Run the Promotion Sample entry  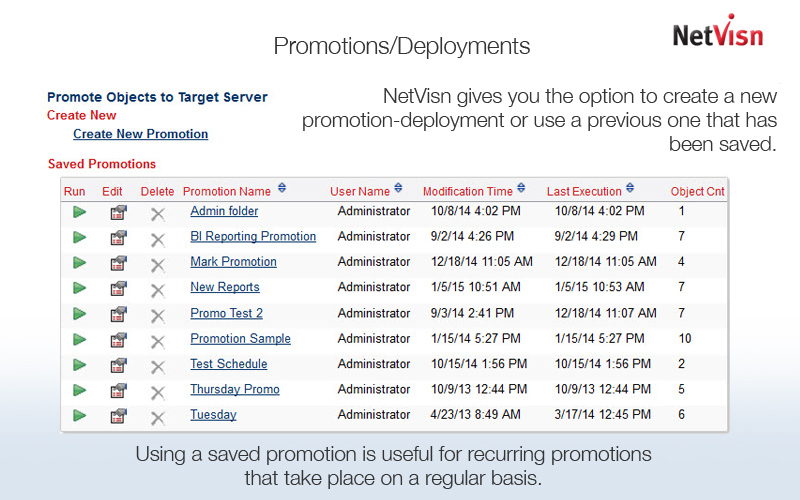pyautogui.click(x=80, y=339)
